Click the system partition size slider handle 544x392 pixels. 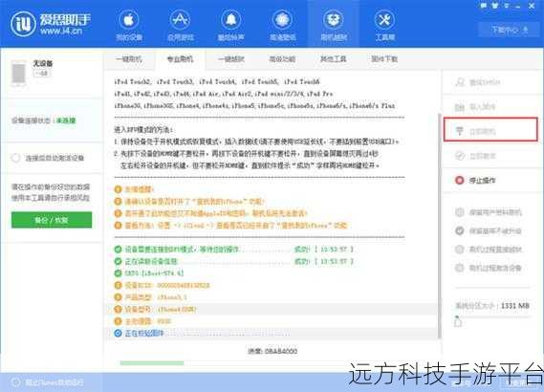click(x=458, y=321)
